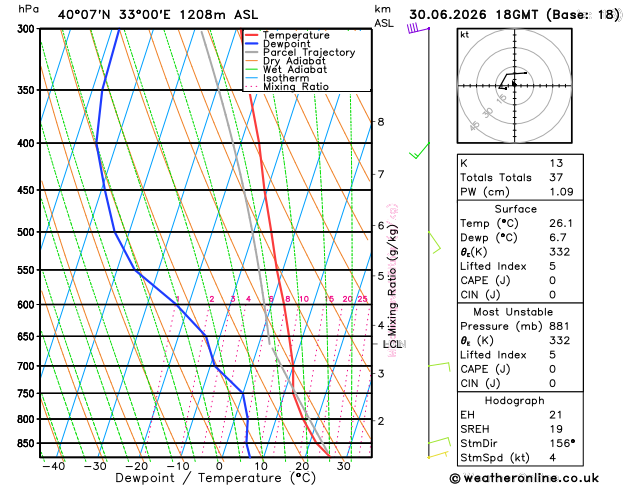629x486 pixels.
Task: Click the purple wind barb at 300 hPa
Action: click(x=418, y=28)
